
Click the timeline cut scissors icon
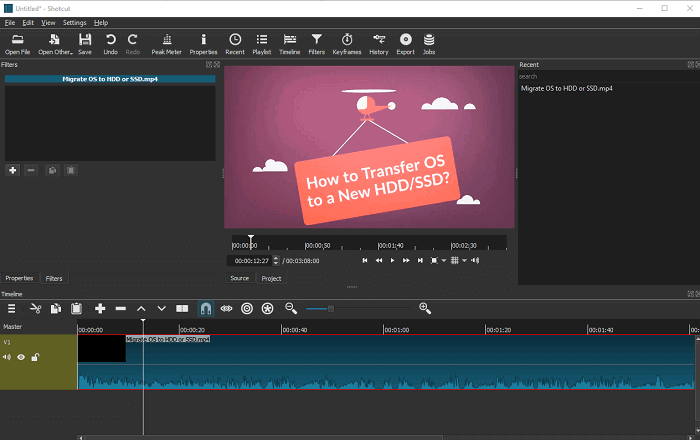[x=35, y=309]
